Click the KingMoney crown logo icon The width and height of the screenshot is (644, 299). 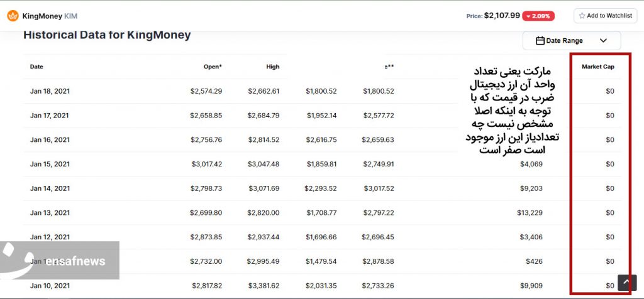(x=13, y=16)
